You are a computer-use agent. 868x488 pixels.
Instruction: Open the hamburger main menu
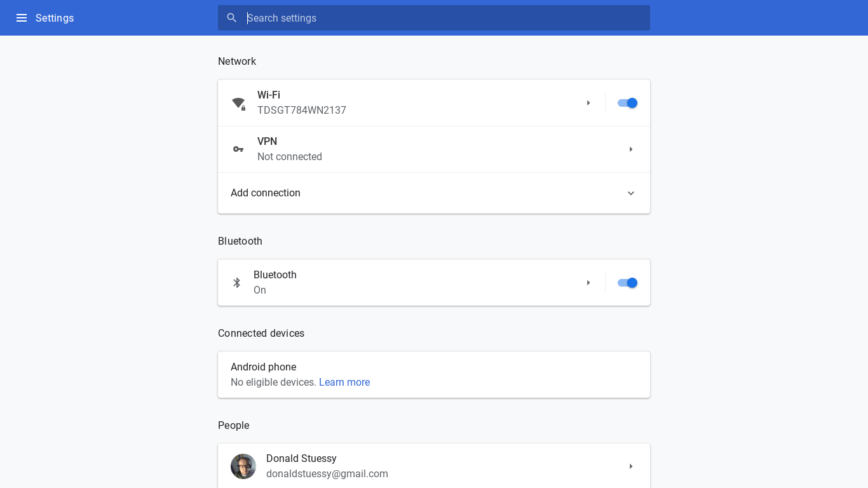(22, 18)
